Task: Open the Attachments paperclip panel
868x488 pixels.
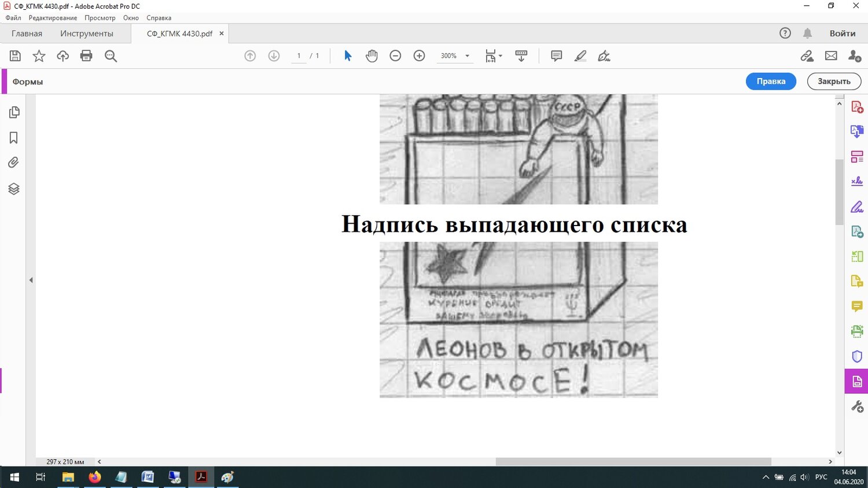Action: (x=14, y=162)
